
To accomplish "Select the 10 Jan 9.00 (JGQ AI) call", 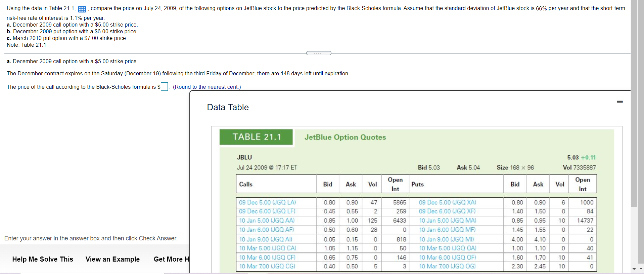I will pos(266,239).
